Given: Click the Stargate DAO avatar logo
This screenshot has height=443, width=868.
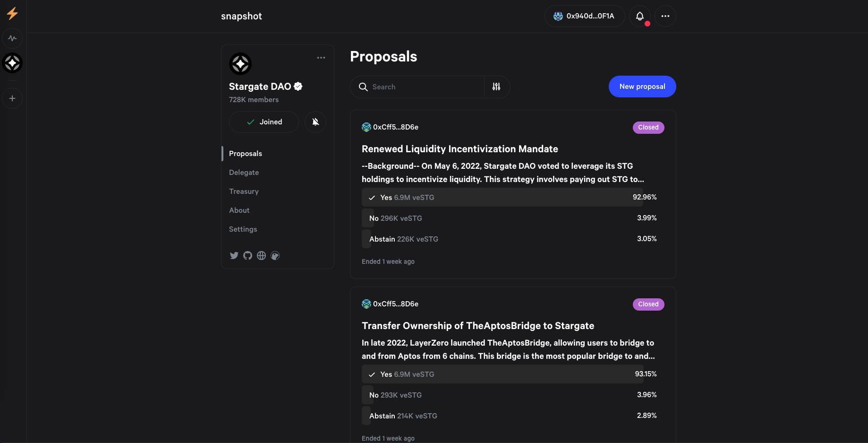Looking at the screenshot, I should pos(240,64).
